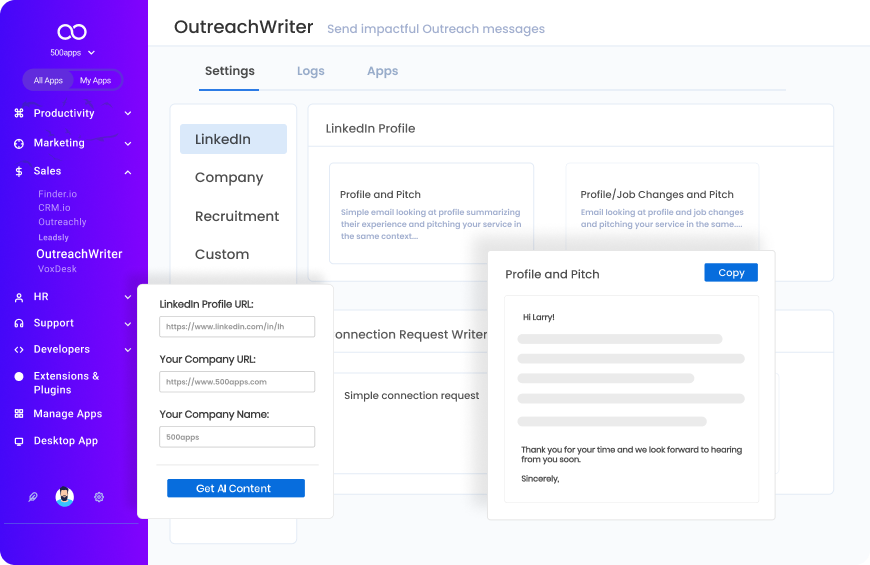Click the Support headset icon
This screenshot has width=870, height=565.
[19, 324]
